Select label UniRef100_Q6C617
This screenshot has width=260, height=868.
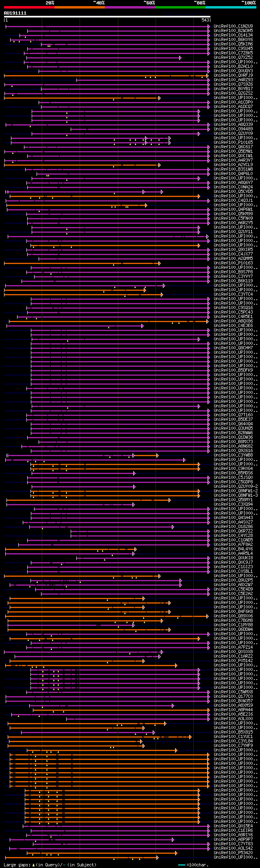233,147
